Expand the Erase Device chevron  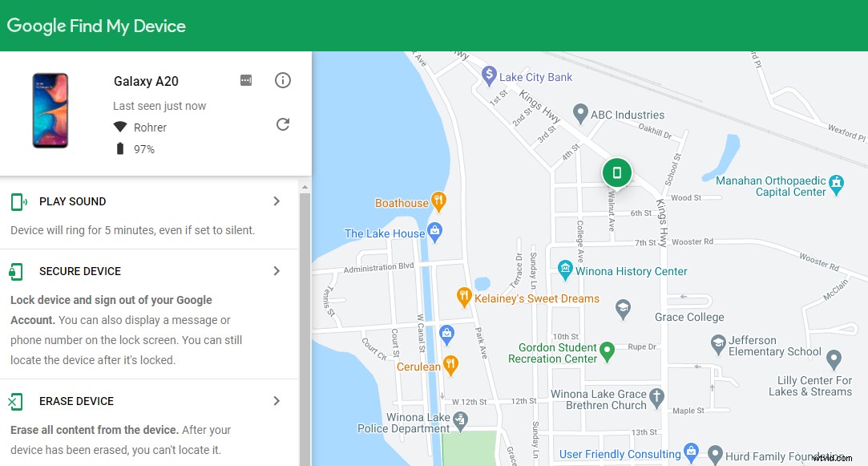click(x=277, y=401)
